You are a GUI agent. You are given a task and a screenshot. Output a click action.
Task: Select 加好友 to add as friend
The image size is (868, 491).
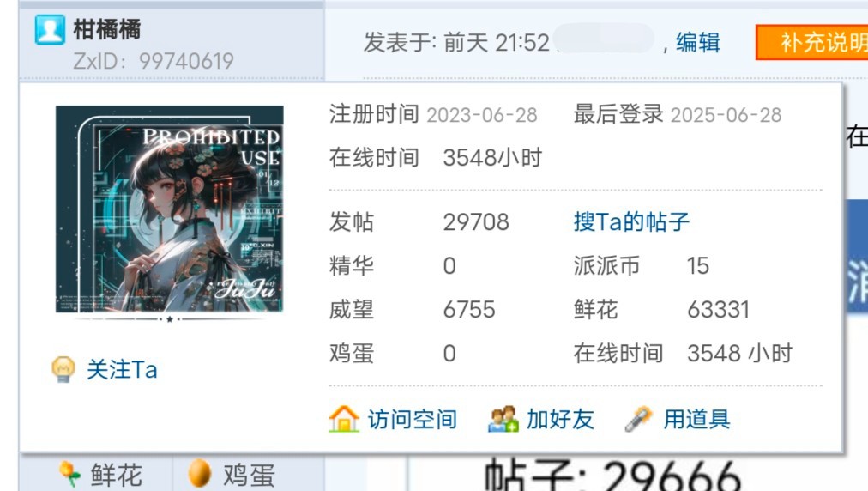[x=560, y=419]
